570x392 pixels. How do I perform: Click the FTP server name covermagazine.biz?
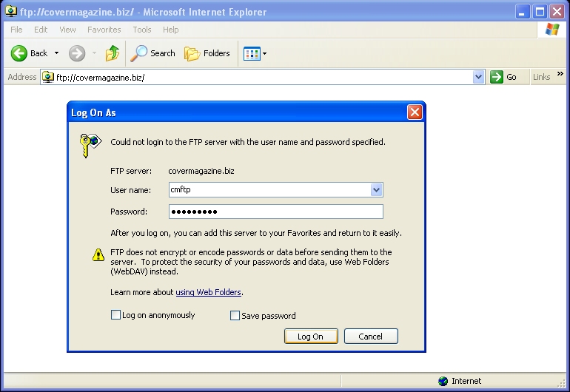(201, 171)
